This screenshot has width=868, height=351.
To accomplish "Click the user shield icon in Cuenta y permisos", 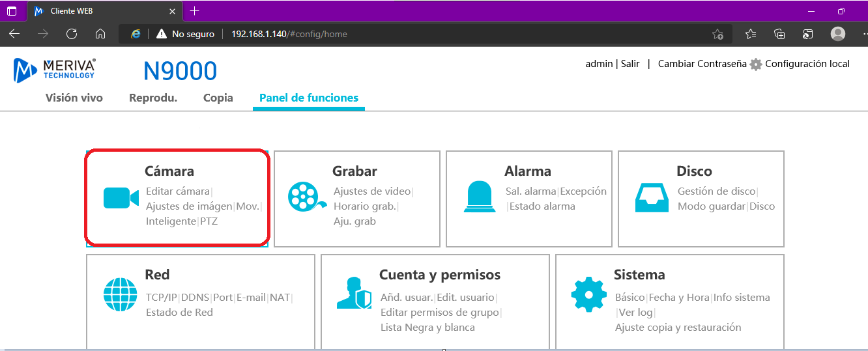I will coord(354,294).
